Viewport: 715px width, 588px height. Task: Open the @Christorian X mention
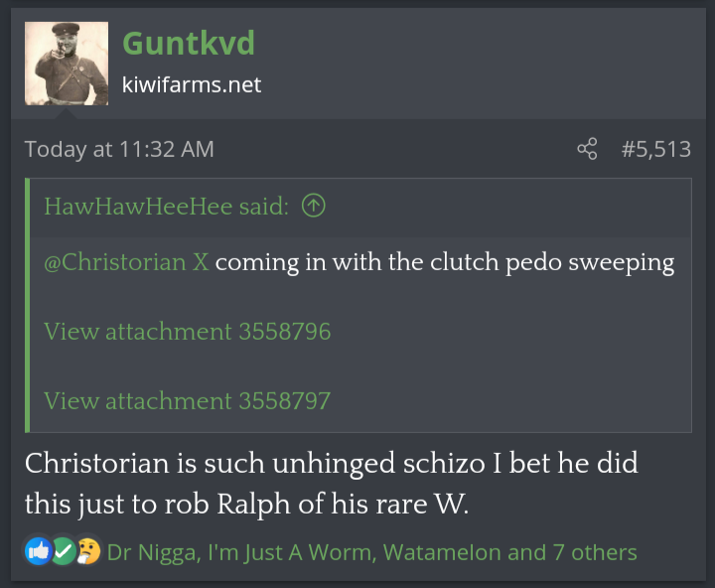coord(126,263)
